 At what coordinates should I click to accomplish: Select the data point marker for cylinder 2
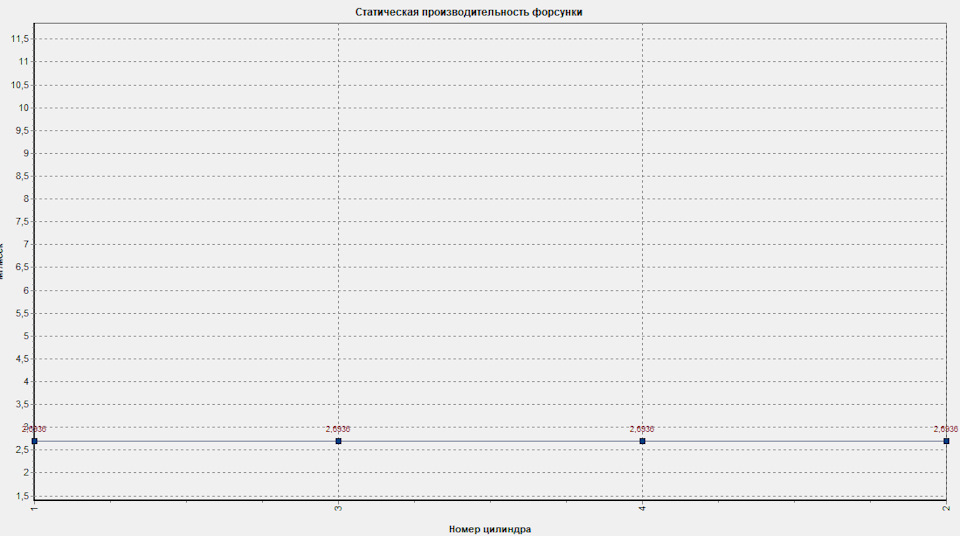pos(947,441)
